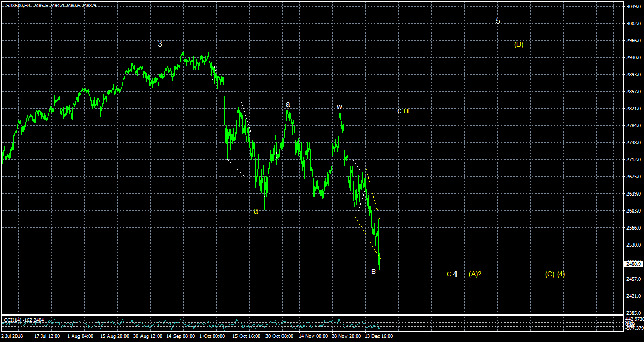Click the 2421.0 price axis level
The height and width of the screenshot is (342, 644).
634,296
